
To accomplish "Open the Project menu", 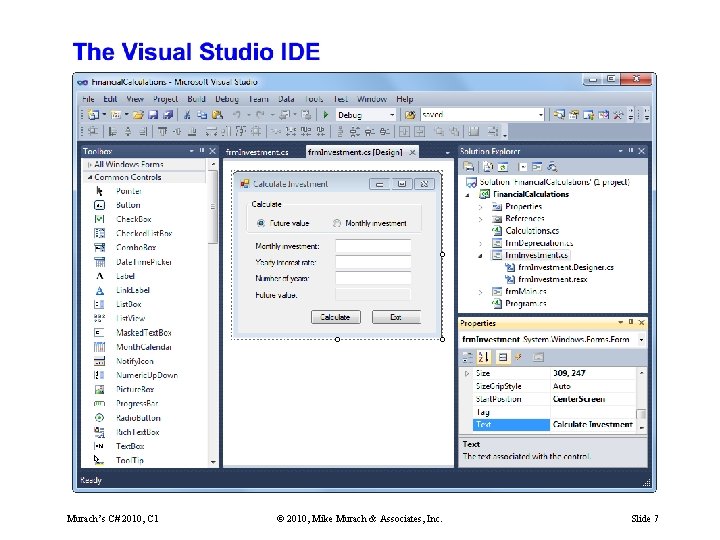I will click(x=165, y=99).
